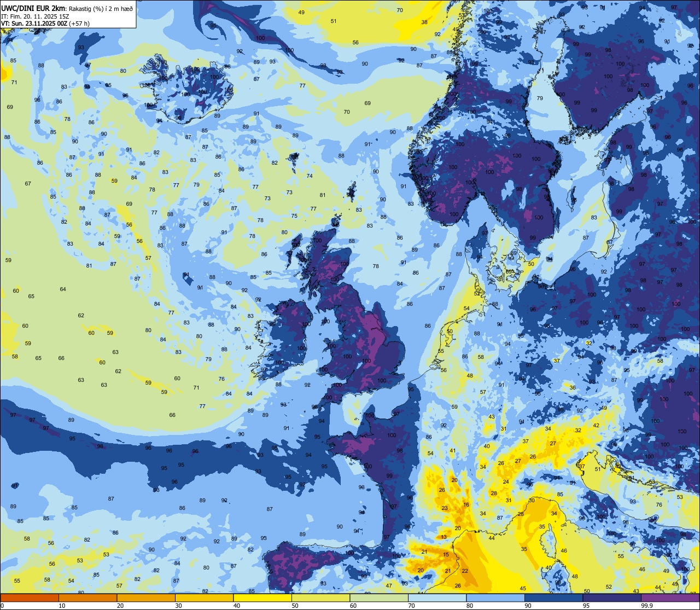Click the 95–99.9 navy legend swatch
This screenshot has width=700, height=610.
pos(612,597)
